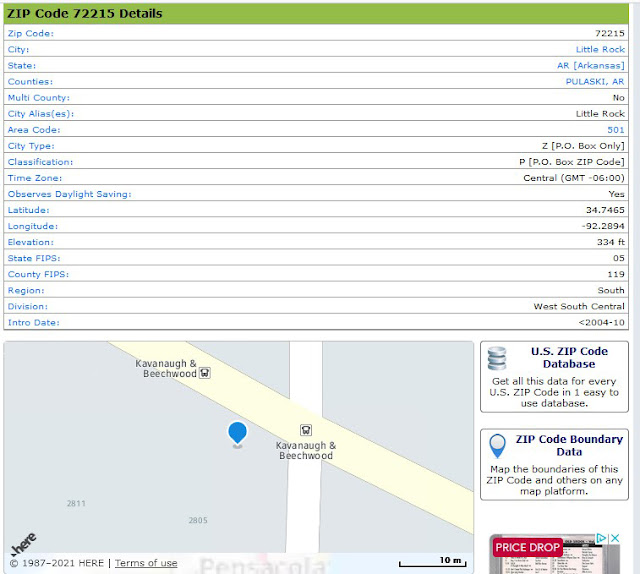Click the Latitude: label
The height and width of the screenshot is (574, 640).
tap(28, 210)
